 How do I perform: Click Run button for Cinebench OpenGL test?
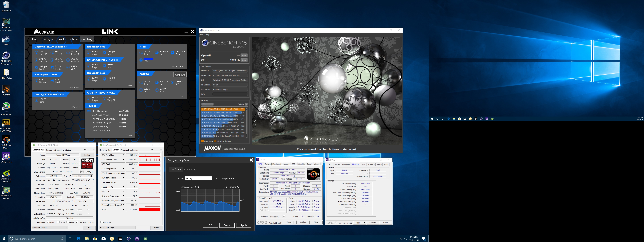[244, 56]
